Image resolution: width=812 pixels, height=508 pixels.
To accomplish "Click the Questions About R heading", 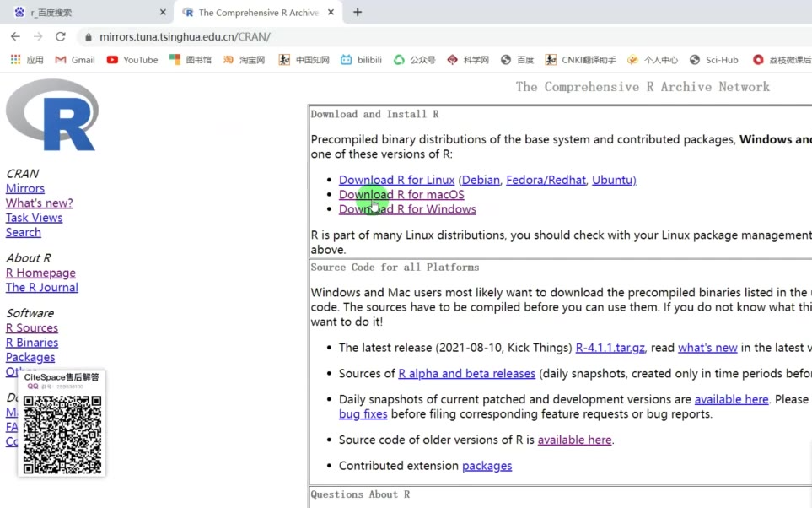I will (360, 494).
